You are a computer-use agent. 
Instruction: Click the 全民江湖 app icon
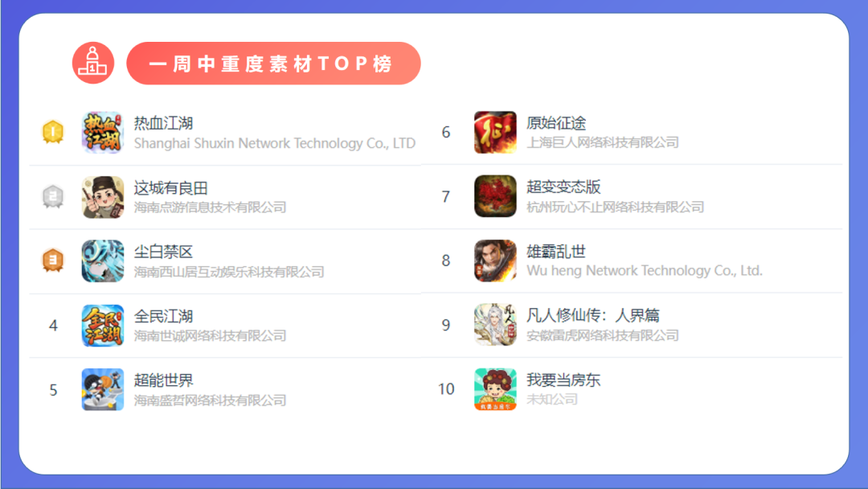pos(102,326)
